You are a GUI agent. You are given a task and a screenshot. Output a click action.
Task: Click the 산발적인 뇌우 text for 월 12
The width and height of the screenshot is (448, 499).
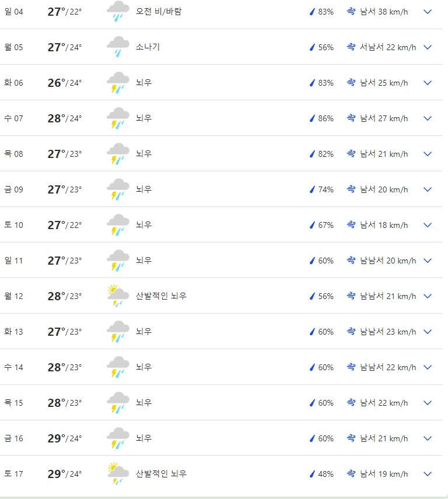coord(161,296)
